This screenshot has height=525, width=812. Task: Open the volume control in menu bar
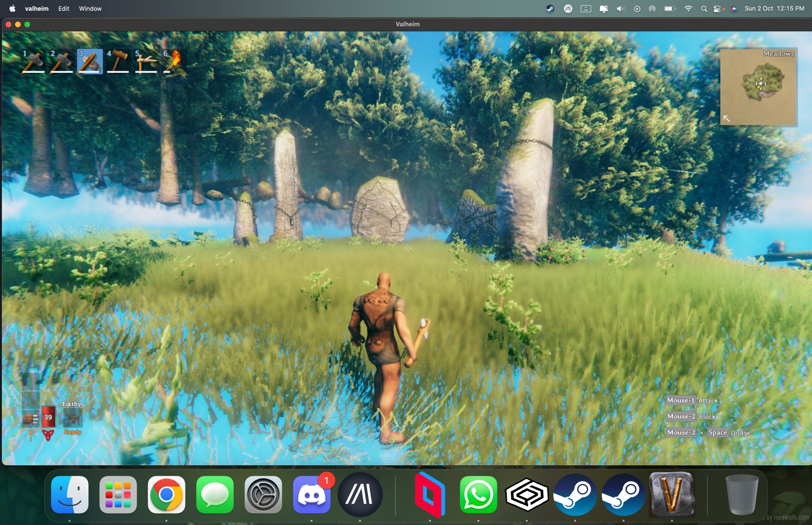click(621, 9)
